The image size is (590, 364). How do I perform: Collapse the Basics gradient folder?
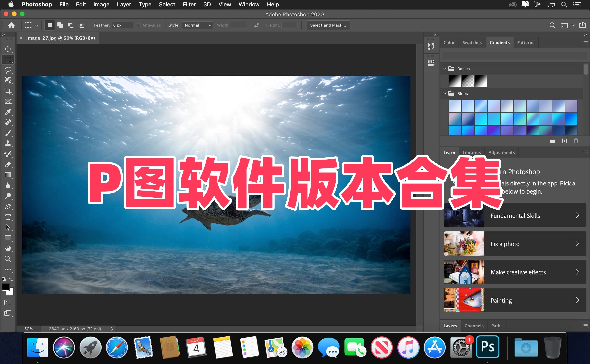(445, 69)
